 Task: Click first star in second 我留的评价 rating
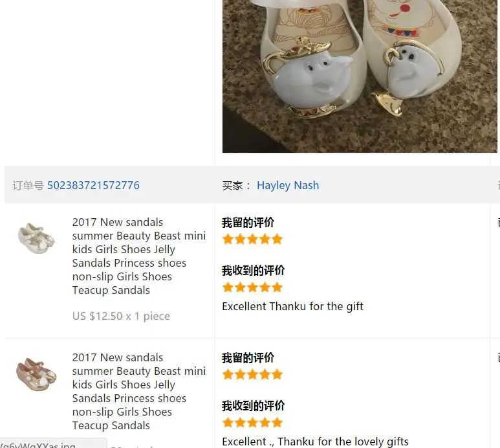pos(228,374)
